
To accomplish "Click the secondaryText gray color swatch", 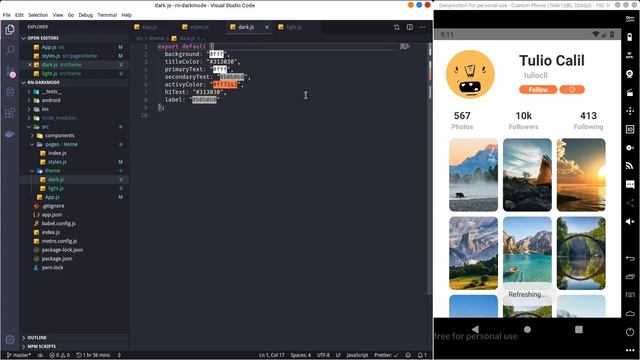I will point(232,77).
